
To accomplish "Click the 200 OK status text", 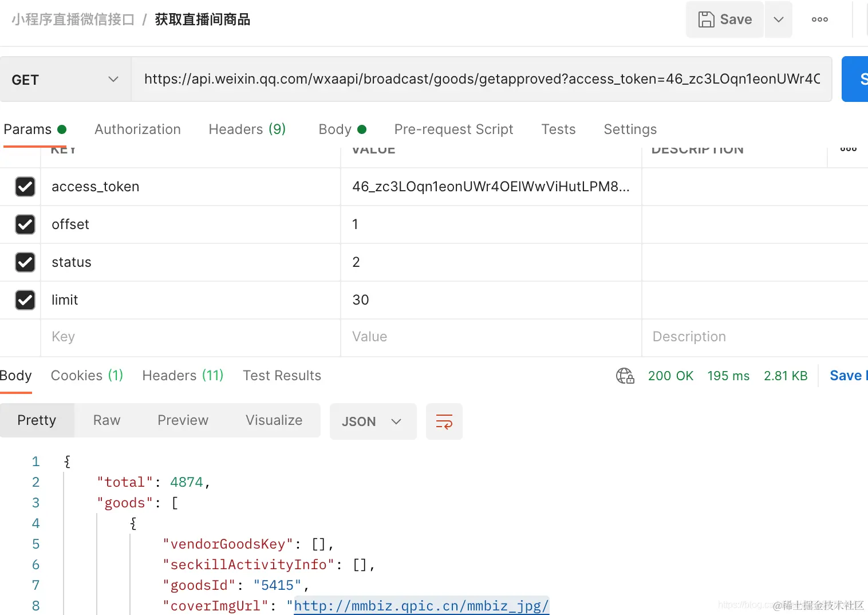I will tap(670, 376).
